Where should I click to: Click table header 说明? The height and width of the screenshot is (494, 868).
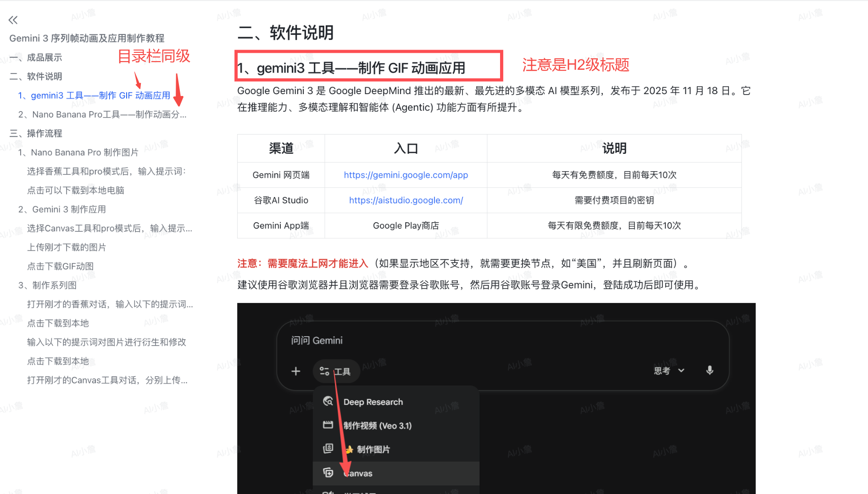click(x=614, y=148)
